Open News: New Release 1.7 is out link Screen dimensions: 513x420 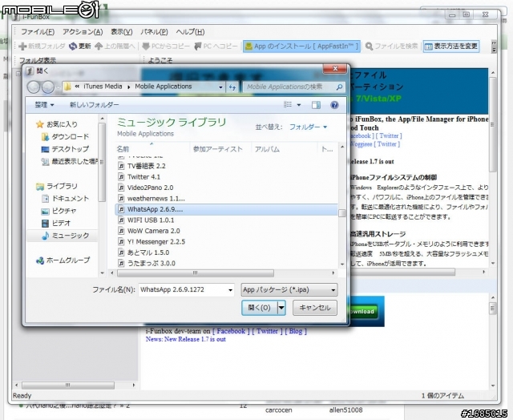(x=186, y=339)
